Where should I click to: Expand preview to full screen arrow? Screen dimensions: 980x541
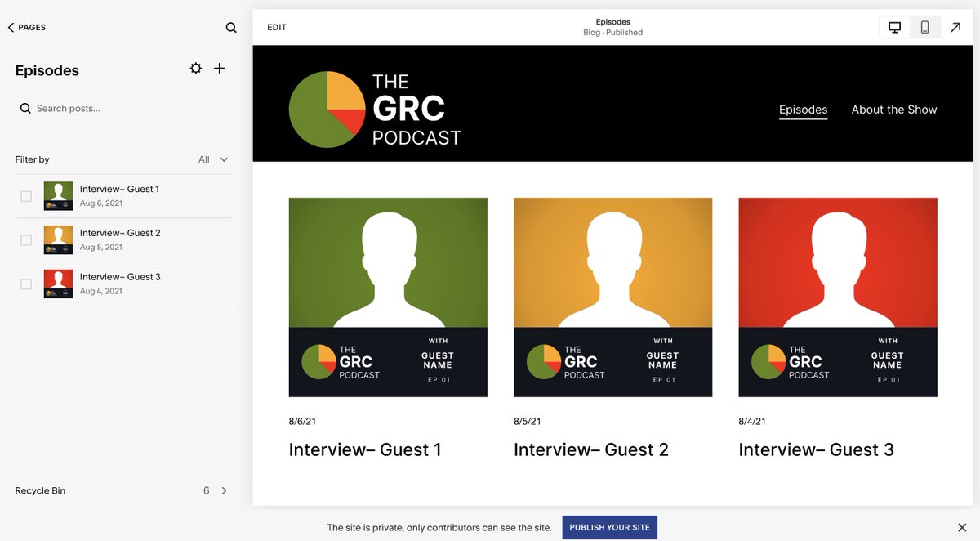(955, 28)
